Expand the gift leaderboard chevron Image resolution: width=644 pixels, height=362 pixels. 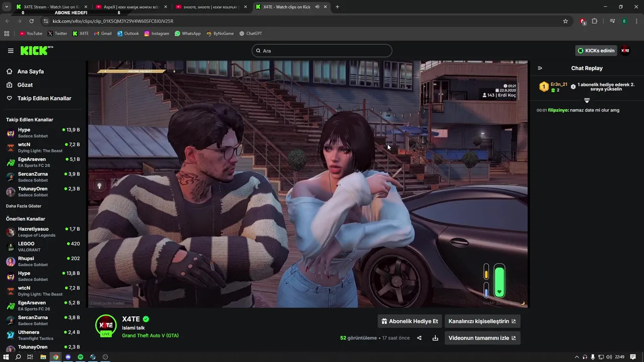point(587,101)
